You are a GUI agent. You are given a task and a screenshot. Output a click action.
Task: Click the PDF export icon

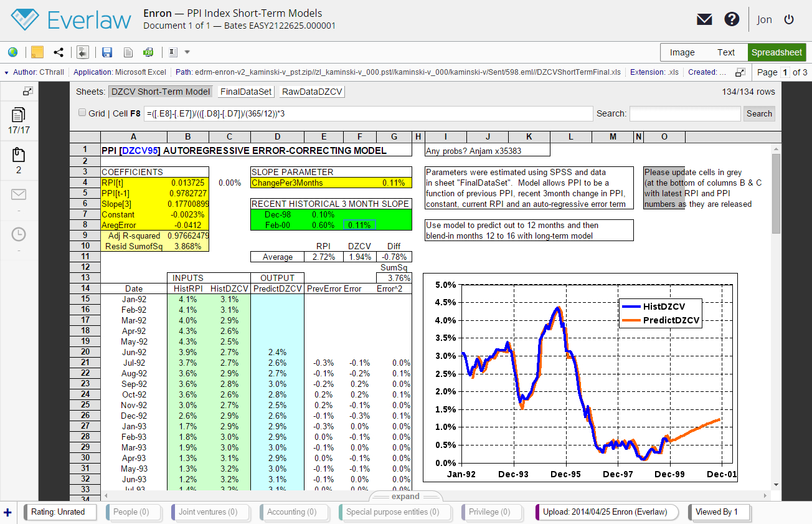[x=148, y=52]
